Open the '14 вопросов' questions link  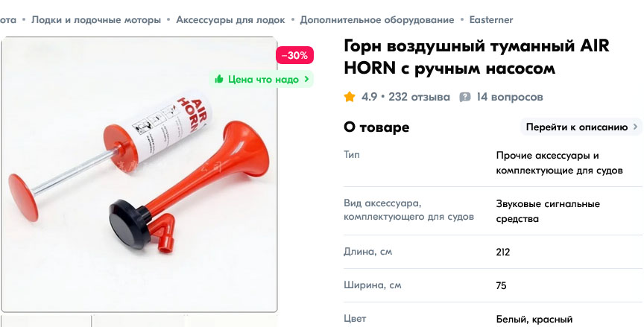pos(509,98)
